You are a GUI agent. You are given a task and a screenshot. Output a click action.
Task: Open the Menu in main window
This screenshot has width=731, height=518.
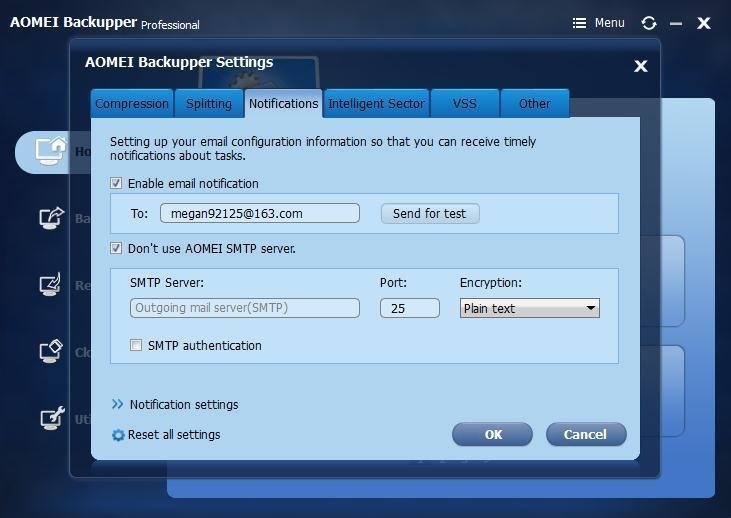pos(599,23)
